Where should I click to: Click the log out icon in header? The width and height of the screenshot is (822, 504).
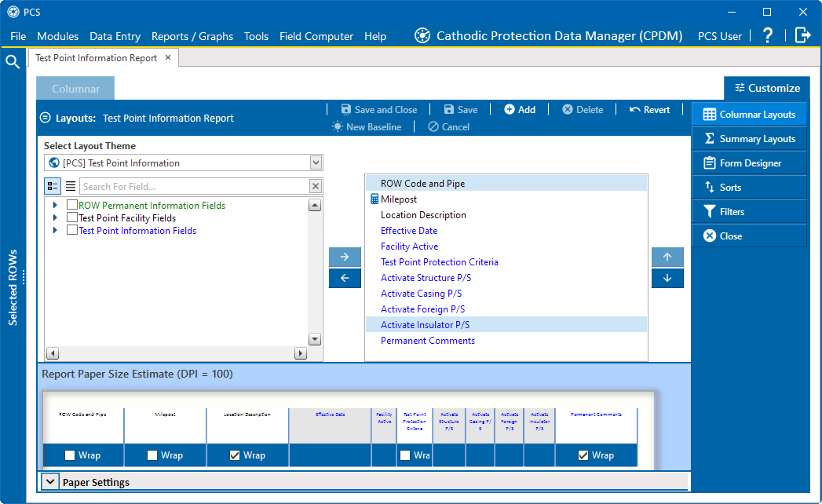point(803,35)
